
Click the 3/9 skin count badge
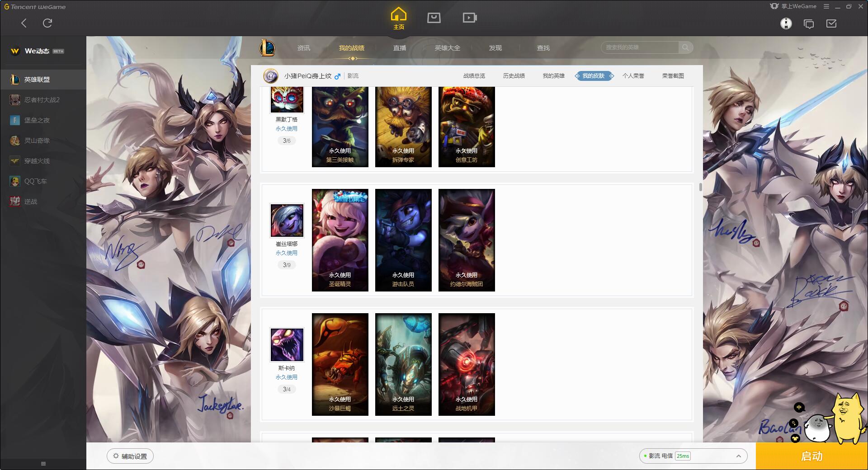287,265
